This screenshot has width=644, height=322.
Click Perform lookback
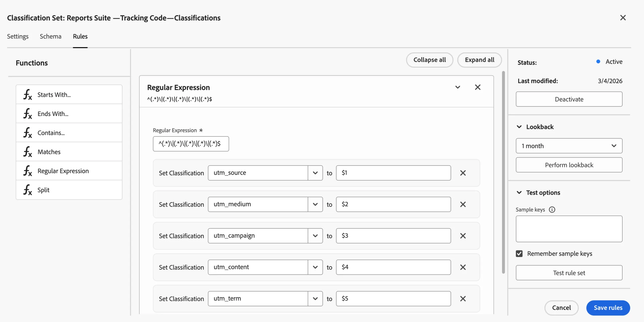pos(569,165)
